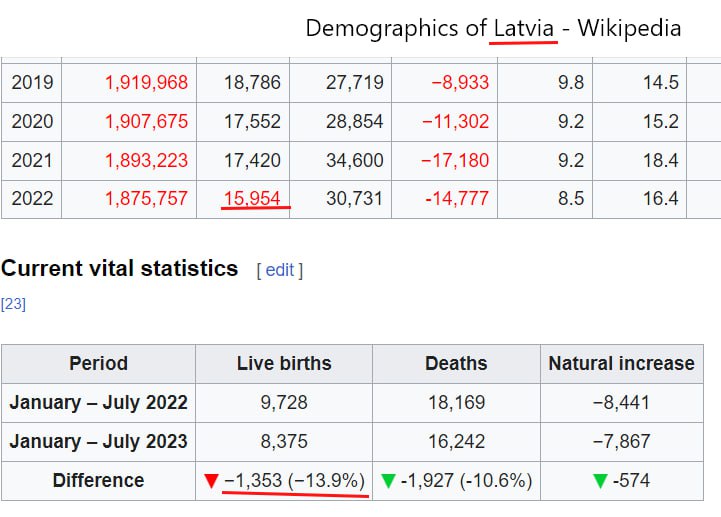This screenshot has height=517, width=721.
Task: Click the -574 difference value
Action: (631, 481)
